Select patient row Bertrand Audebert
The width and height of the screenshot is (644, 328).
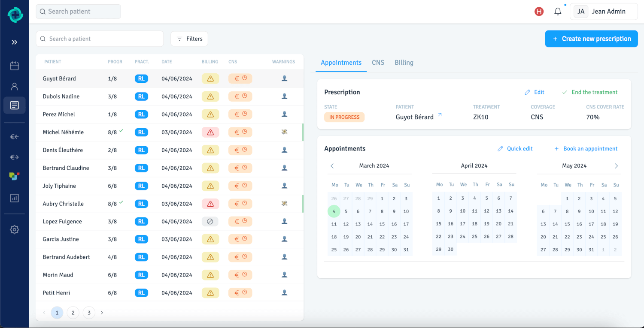(170, 257)
